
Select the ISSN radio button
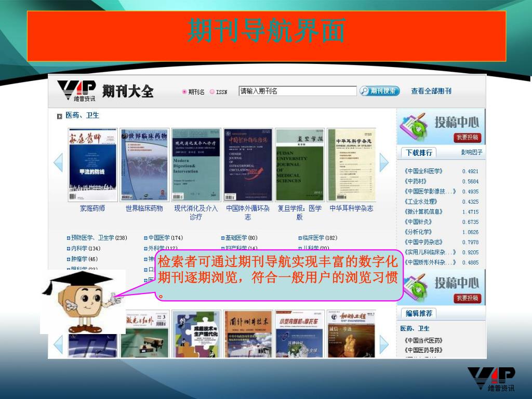[x=212, y=91]
